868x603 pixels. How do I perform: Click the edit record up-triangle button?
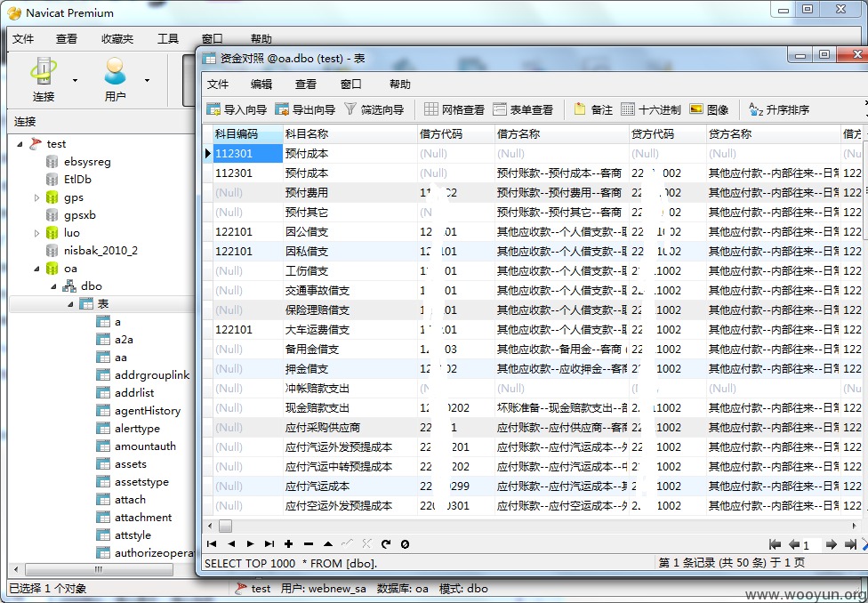point(327,544)
